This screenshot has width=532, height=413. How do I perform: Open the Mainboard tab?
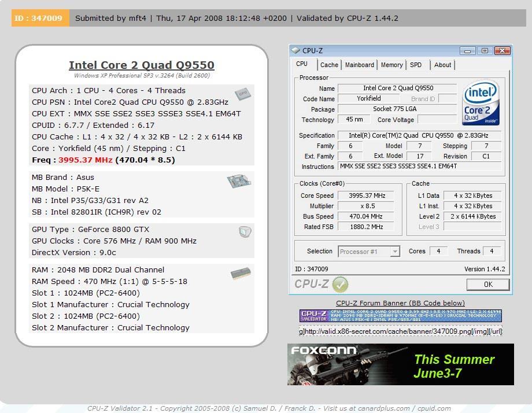pyautogui.click(x=359, y=65)
